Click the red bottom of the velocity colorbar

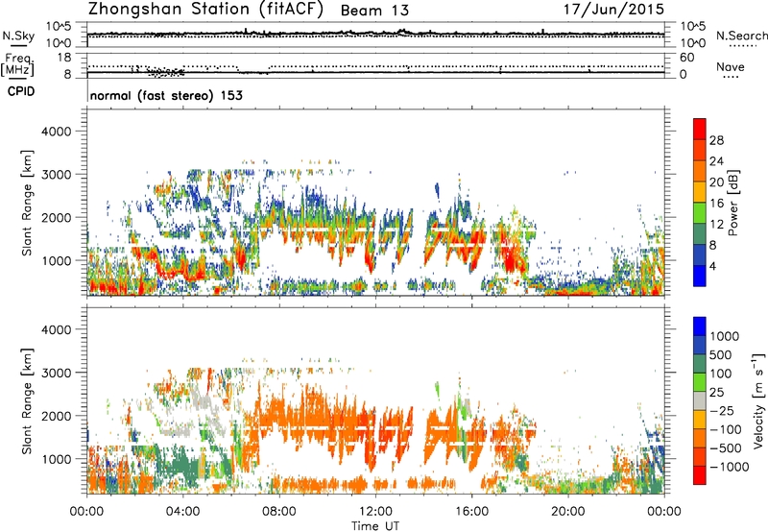pyautogui.click(x=700, y=475)
